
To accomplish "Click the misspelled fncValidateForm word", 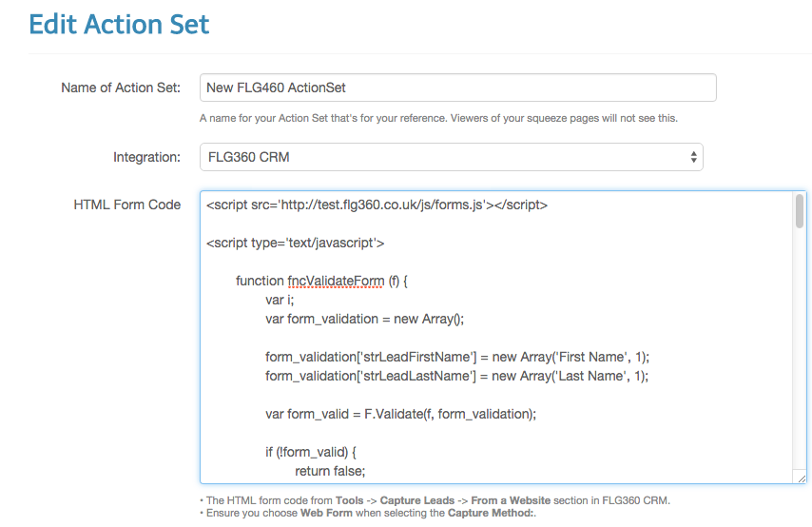I will (x=336, y=281).
